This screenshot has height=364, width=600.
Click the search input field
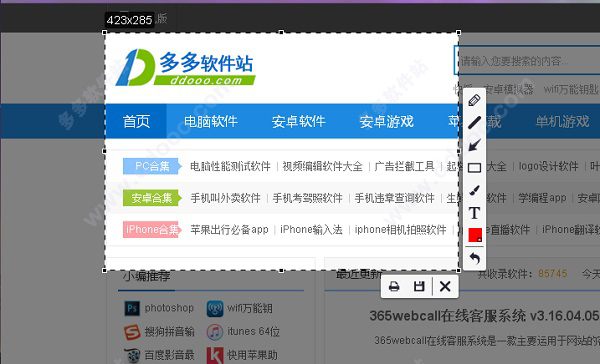pyautogui.click(x=527, y=60)
